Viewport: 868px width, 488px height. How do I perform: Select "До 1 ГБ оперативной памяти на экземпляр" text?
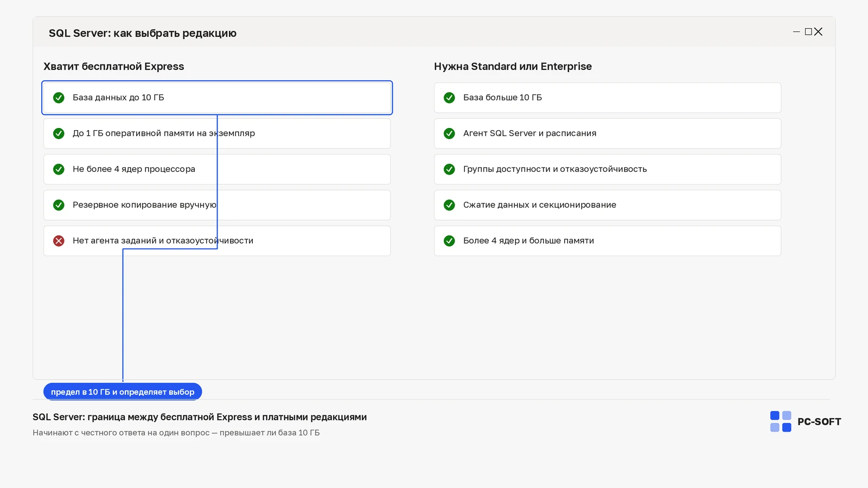pos(164,133)
